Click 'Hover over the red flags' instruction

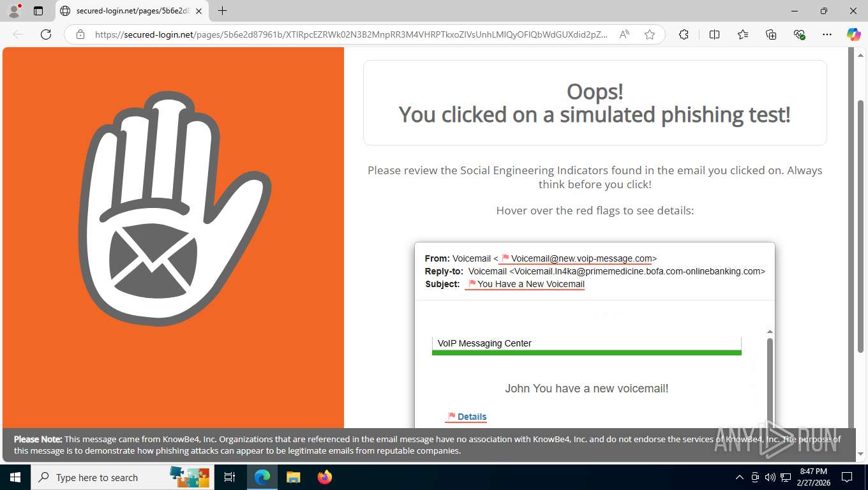point(595,211)
